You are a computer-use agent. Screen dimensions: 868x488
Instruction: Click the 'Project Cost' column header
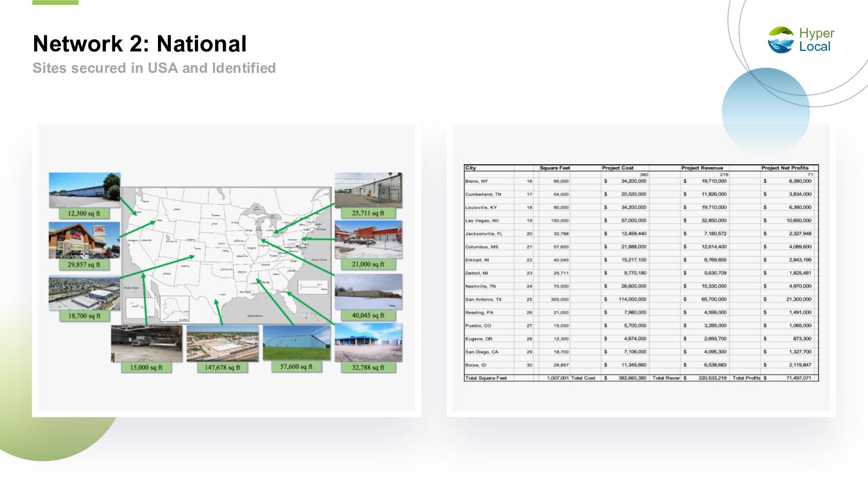pos(618,168)
